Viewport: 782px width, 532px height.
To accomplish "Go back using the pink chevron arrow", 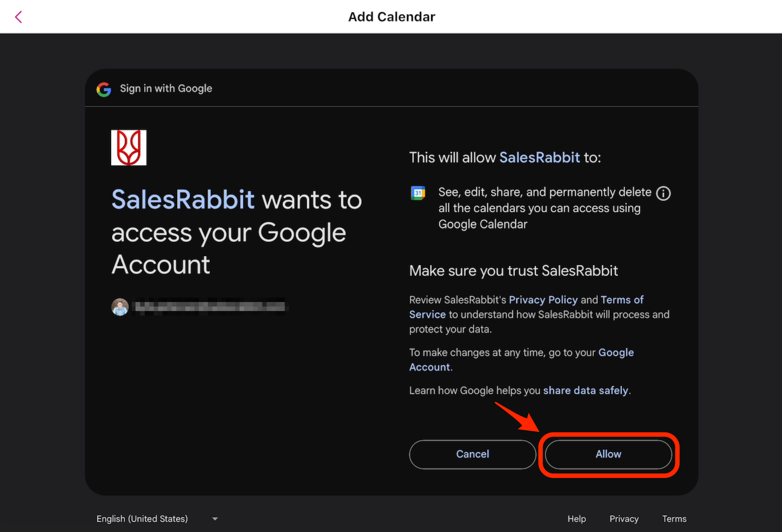I will 19,17.
